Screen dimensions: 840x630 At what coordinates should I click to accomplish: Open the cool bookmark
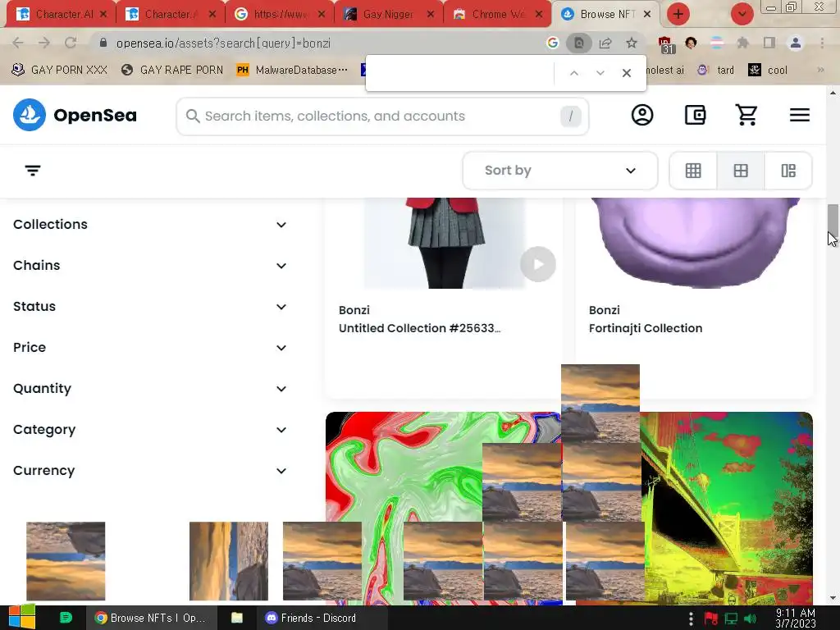pos(768,70)
